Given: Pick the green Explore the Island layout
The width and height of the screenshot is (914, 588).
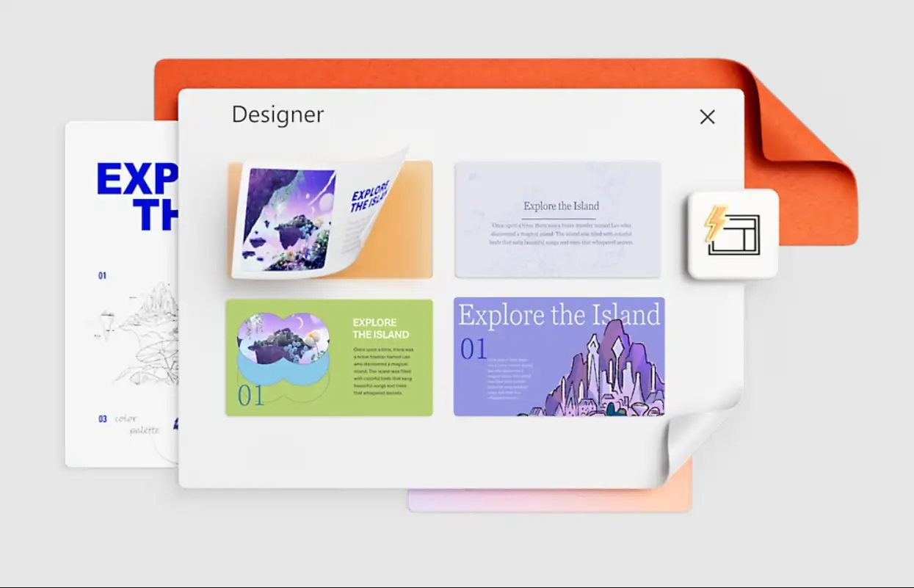Looking at the screenshot, I should coord(329,357).
